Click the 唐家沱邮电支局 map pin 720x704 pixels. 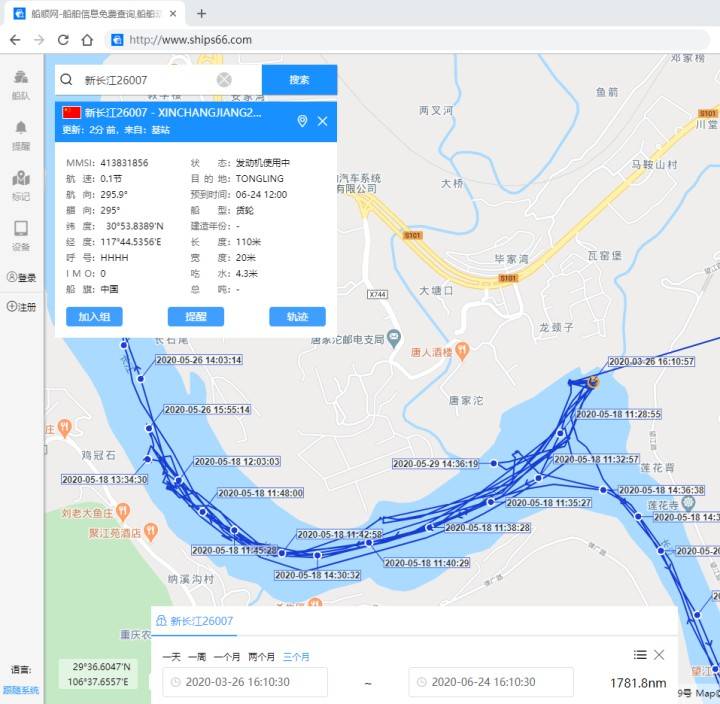(x=394, y=338)
